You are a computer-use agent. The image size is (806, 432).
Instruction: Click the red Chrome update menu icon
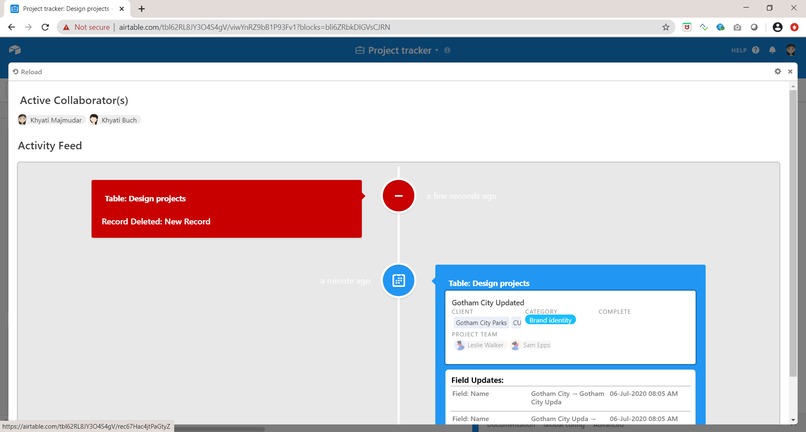pyautogui.click(x=794, y=27)
